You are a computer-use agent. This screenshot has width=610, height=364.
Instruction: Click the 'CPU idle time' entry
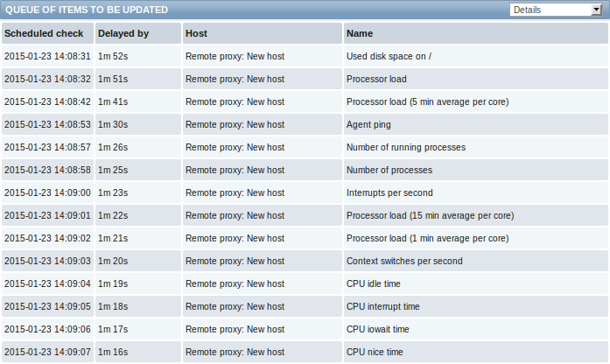(x=373, y=283)
